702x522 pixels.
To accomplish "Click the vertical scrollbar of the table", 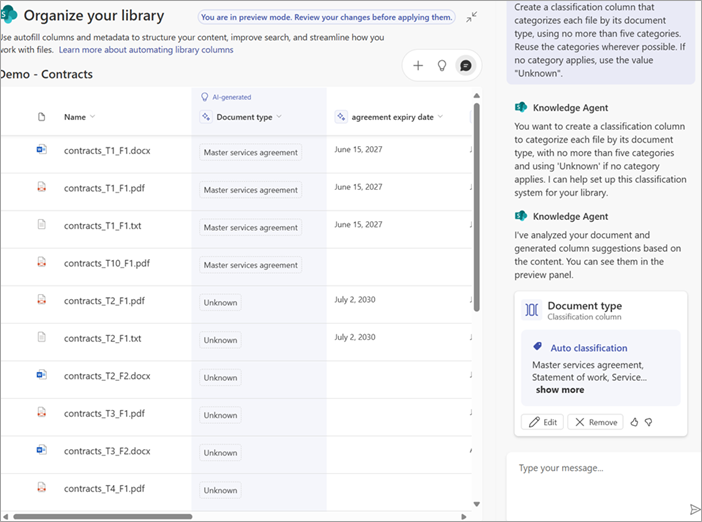I will pos(476,207).
